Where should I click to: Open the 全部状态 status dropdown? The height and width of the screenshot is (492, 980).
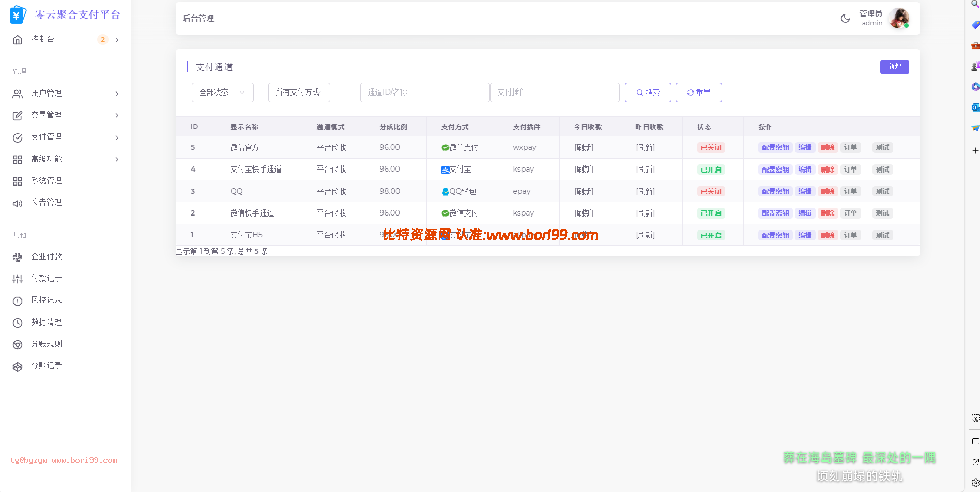pos(223,93)
